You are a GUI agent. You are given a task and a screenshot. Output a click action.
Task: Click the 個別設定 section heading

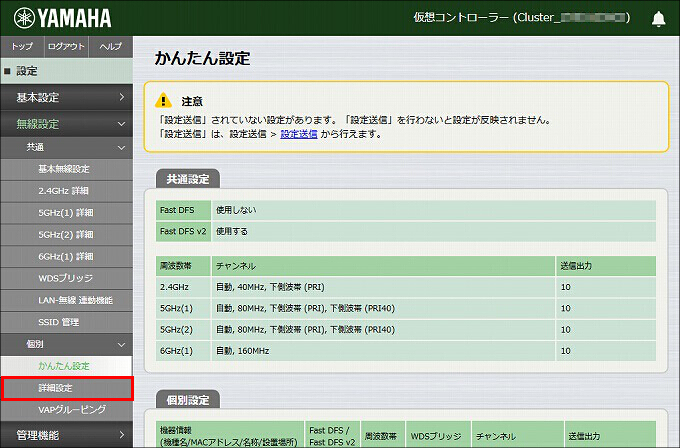[188, 400]
